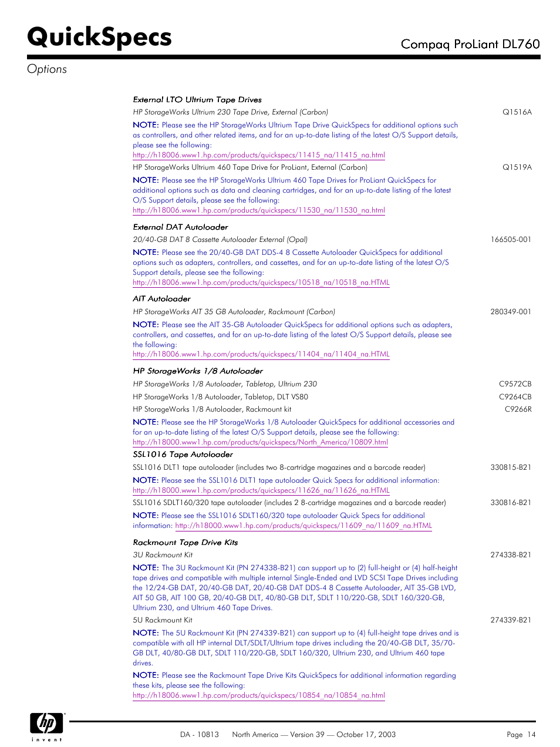Click the 20/40-GB DAT 8 Cassette Autoloader line

pyautogui.click(x=220, y=240)
